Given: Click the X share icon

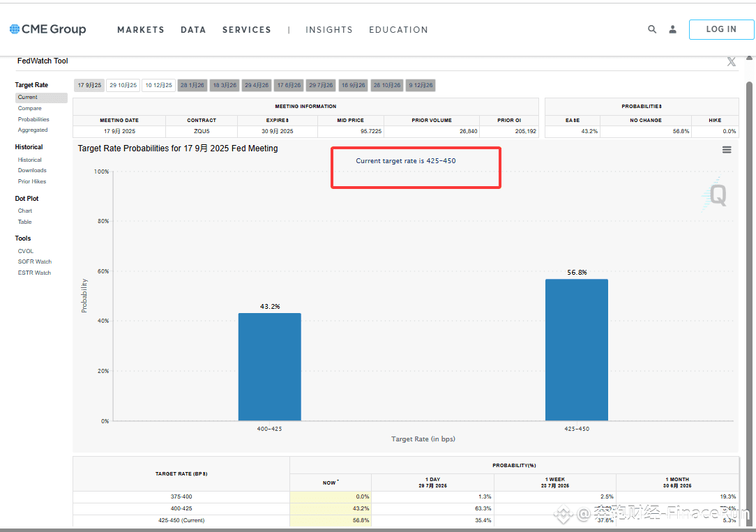Looking at the screenshot, I should tap(732, 61).
